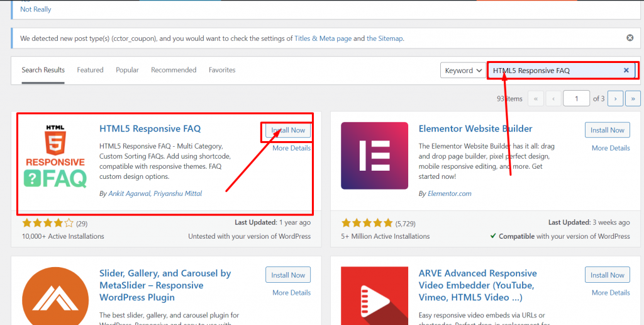Click 'Last Updated: 3 weeks ago' text
The width and height of the screenshot is (644, 325).
coord(589,222)
